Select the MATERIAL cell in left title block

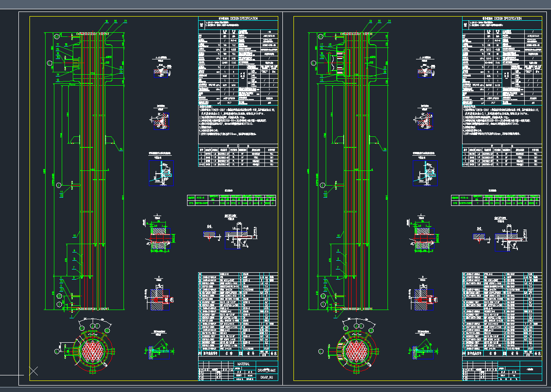(243, 364)
